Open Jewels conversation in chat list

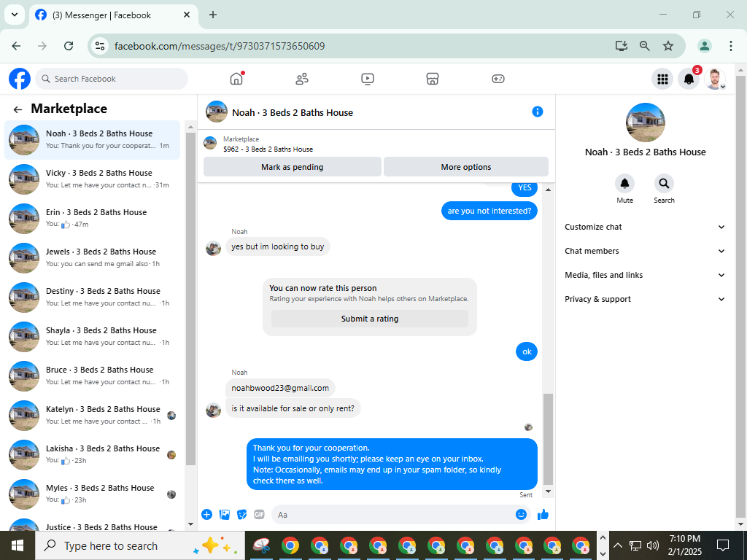coord(93,258)
